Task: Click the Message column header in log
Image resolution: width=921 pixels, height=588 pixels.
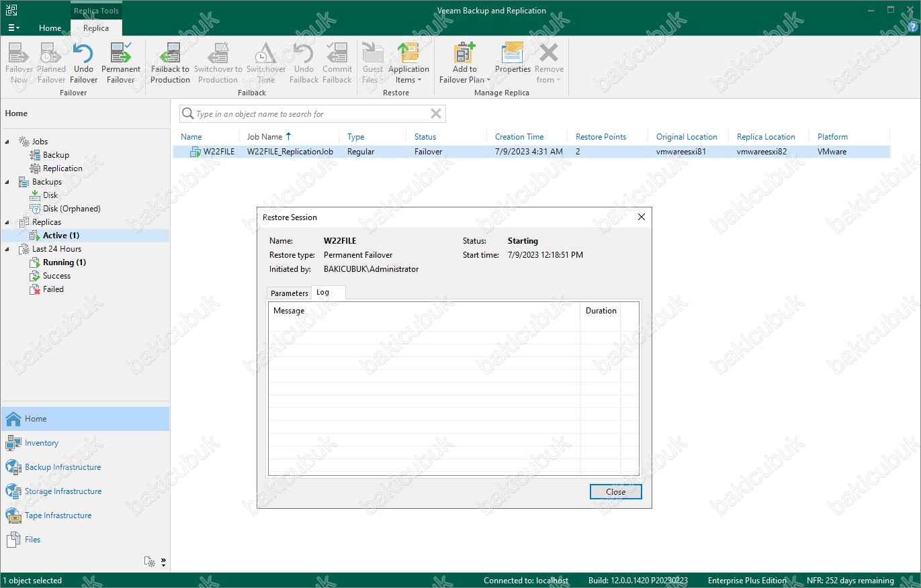Action: click(424, 311)
